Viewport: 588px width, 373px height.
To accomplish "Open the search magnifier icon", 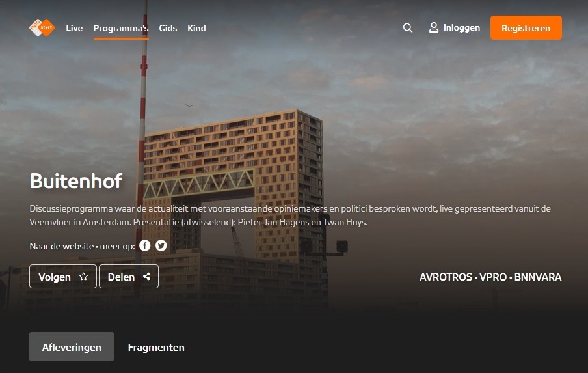I will 408,28.
